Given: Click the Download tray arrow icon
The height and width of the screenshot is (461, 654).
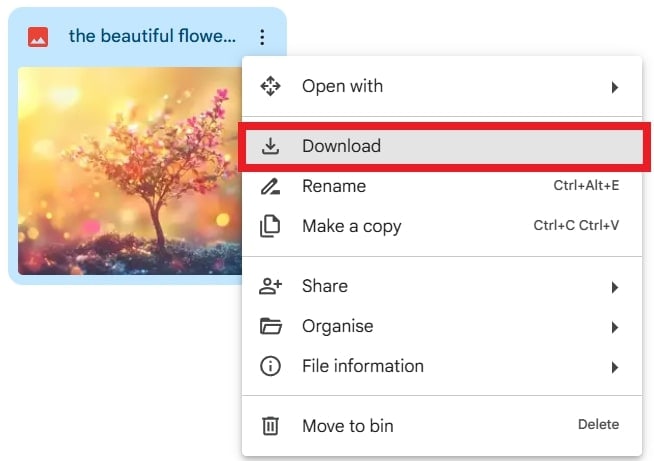Looking at the screenshot, I should coord(270,146).
